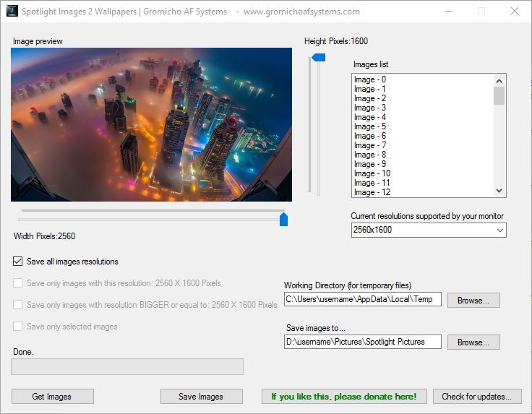Screen dimensions: 532x414
Task: Click Check for updates button
Action: (x=477, y=397)
